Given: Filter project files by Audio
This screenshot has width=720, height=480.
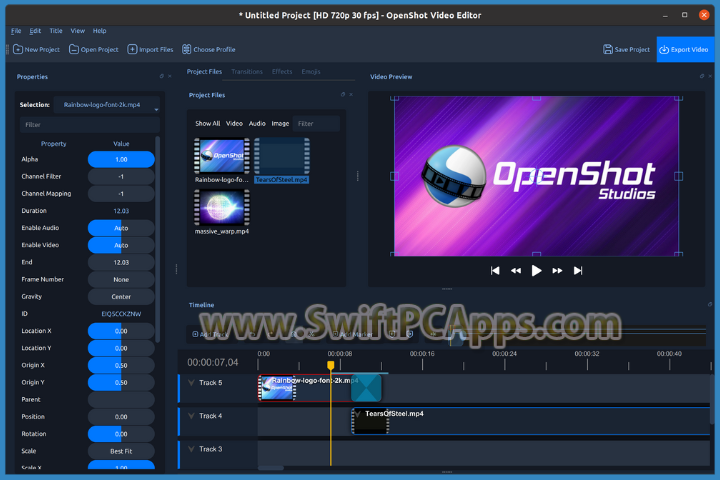Looking at the screenshot, I should [x=257, y=124].
